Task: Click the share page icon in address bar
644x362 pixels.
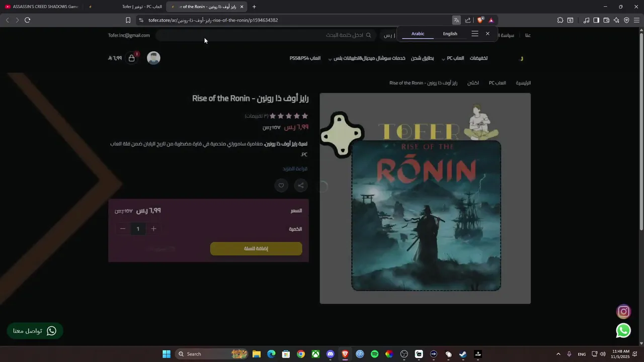Action: click(468, 20)
